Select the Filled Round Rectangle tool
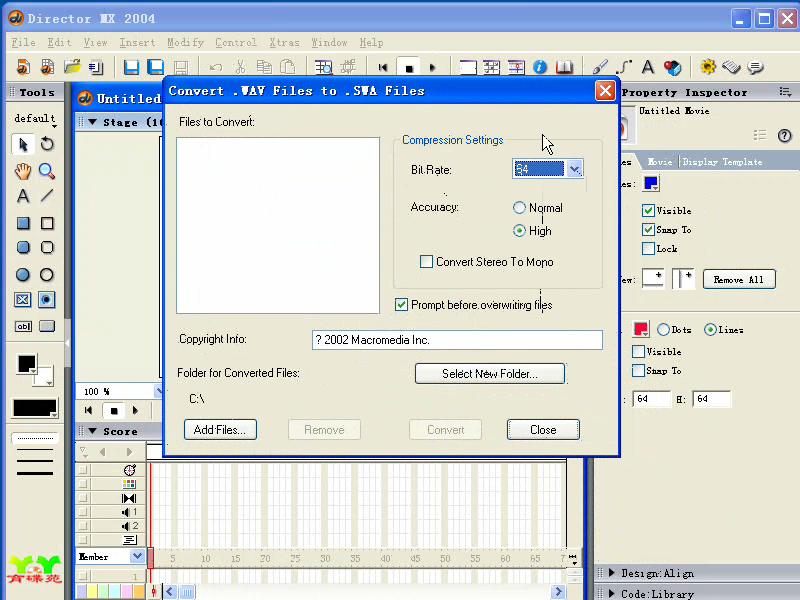 click(x=23, y=247)
